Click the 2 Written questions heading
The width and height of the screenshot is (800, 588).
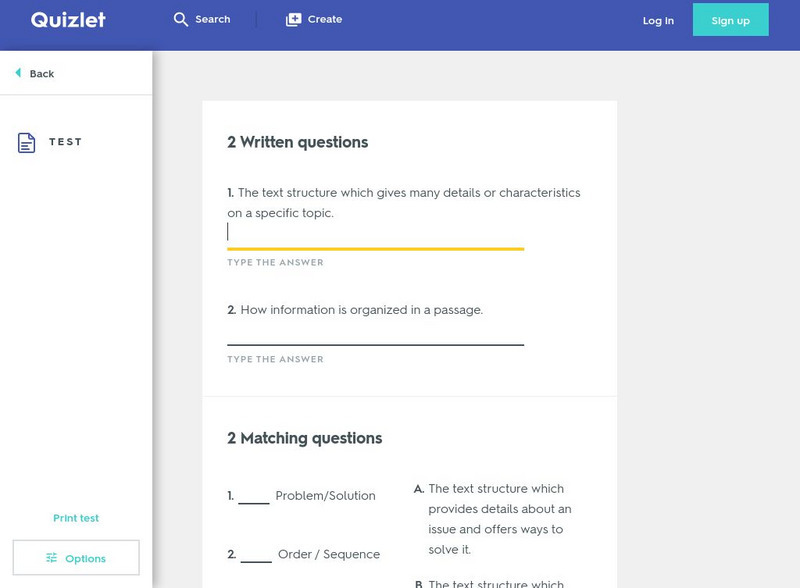tap(298, 142)
